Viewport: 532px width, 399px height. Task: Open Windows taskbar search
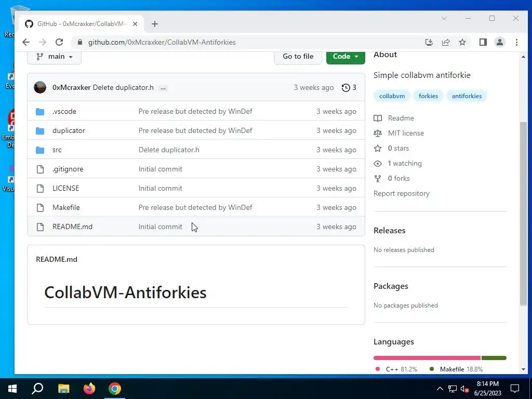[37, 389]
